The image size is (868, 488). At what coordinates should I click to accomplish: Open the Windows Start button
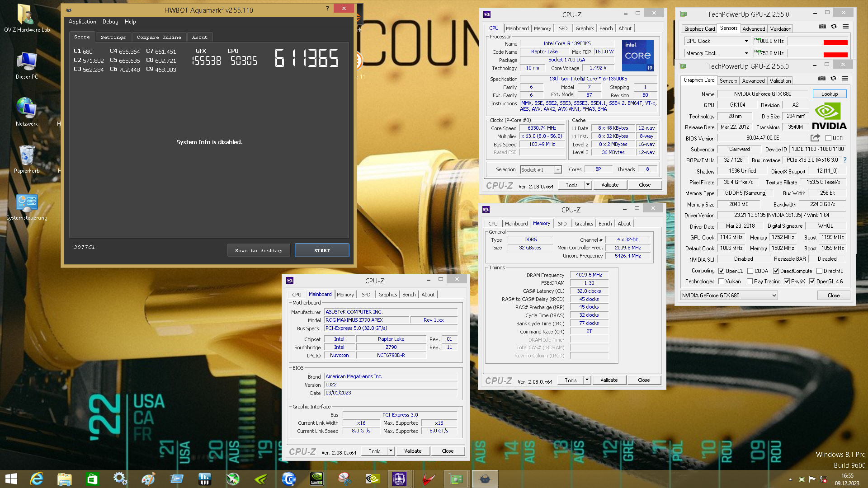click(11, 479)
